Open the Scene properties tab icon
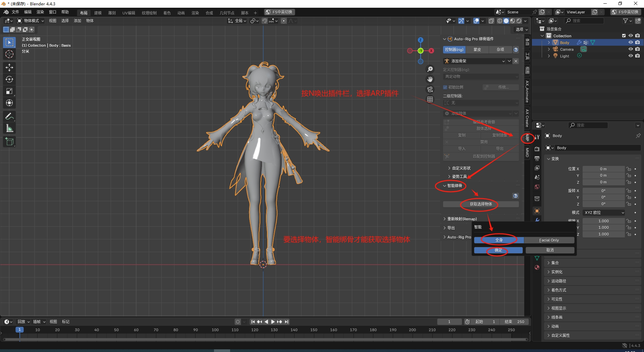Viewport: 644px width, 352px height. (x=537, y=177)
